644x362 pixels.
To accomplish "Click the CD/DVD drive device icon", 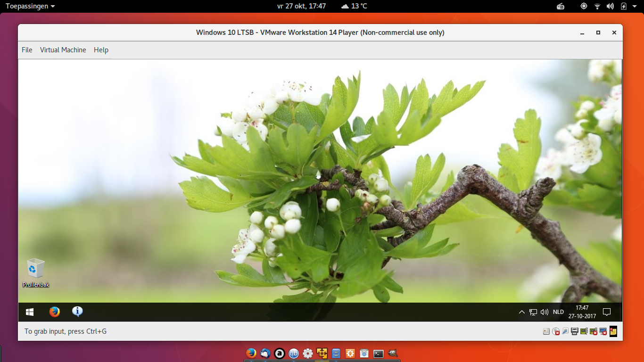I will [556, 331].
